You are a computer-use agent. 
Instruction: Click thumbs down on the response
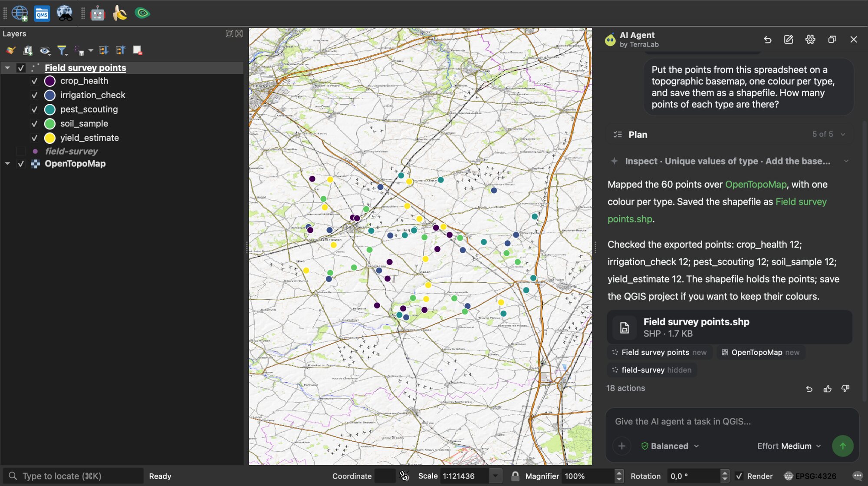pyautogui.click(x=845, y=388)
